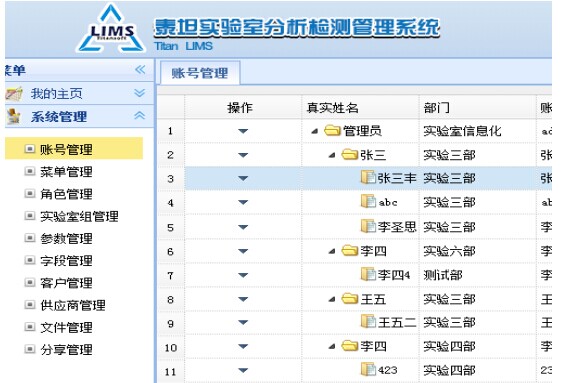Image resolution: width=561 pixels, height=383 pixels.
Task: Click the folder icon of 李四 in row 6
Action: [350, 251]
